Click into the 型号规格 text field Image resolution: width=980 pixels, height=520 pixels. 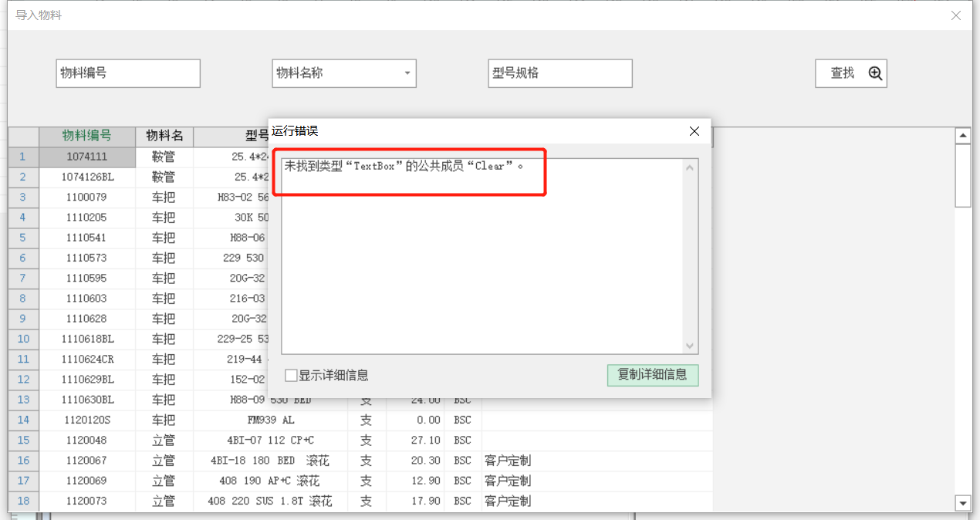tap(559, 73)
